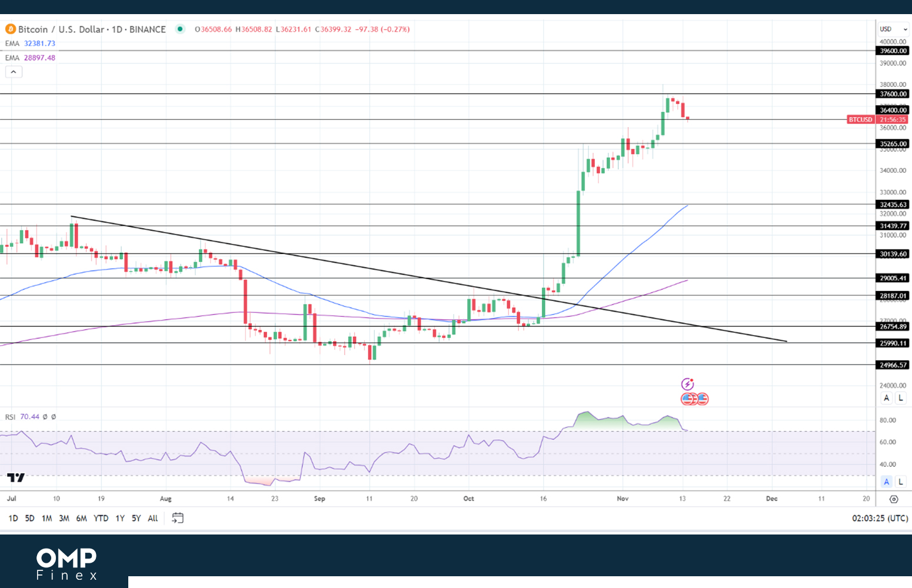
Task: Click the EMA 28897.48 indicator label
Action: 30,58
